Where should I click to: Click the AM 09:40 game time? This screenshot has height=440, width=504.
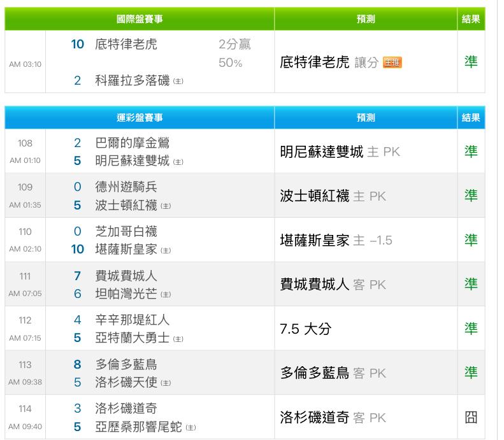(25, 427)
